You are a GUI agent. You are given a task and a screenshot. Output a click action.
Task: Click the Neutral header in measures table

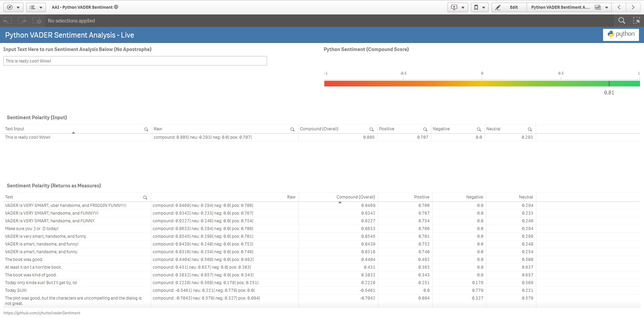point(526,197)
